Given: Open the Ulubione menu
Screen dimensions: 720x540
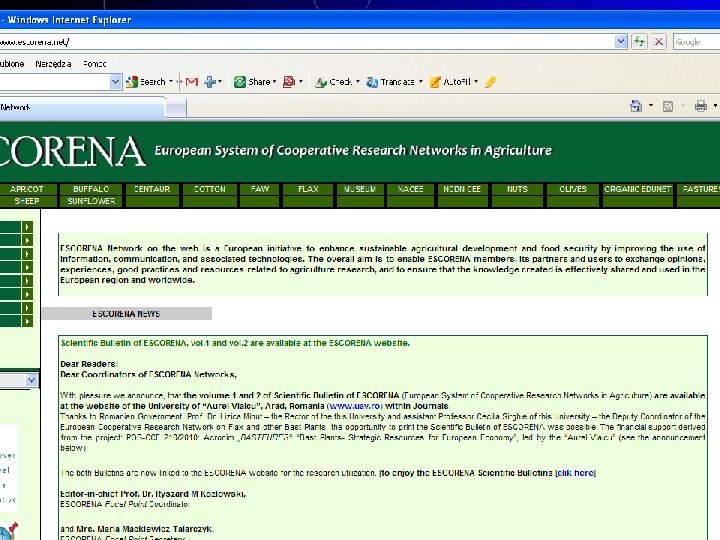Looking at the screenshot, I should [x=12, y=64].
